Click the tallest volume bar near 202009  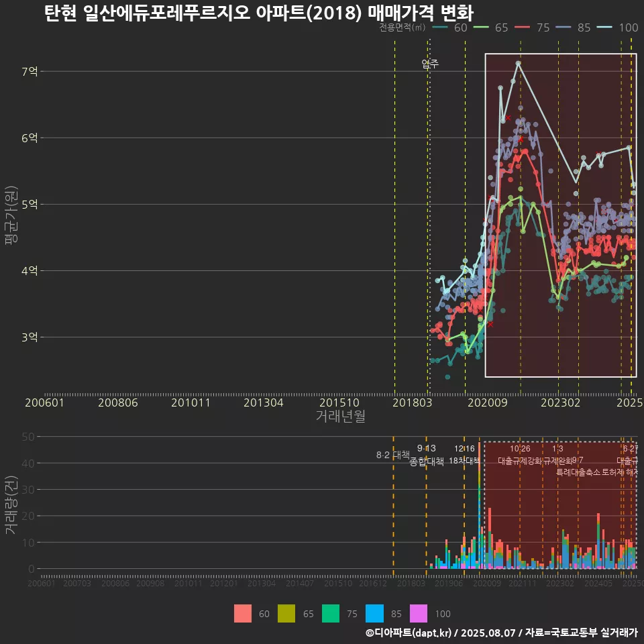tap(479, 505)
